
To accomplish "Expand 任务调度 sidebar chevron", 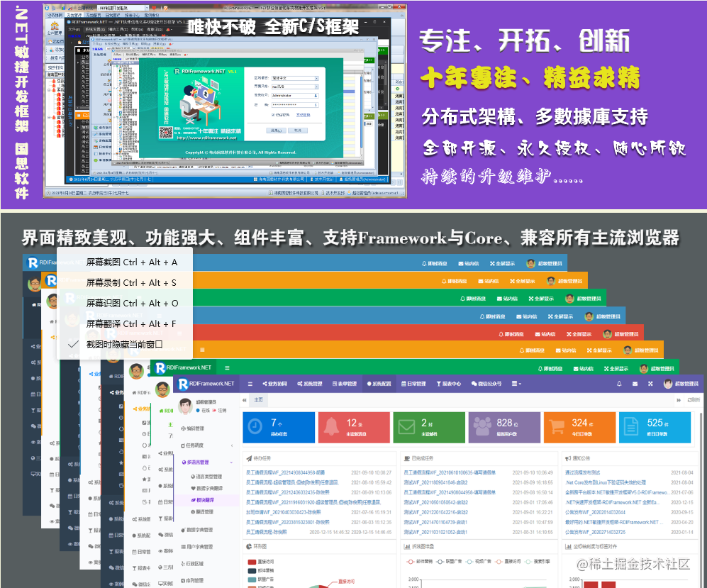I will pyautogui.click(x=232, y=445).
